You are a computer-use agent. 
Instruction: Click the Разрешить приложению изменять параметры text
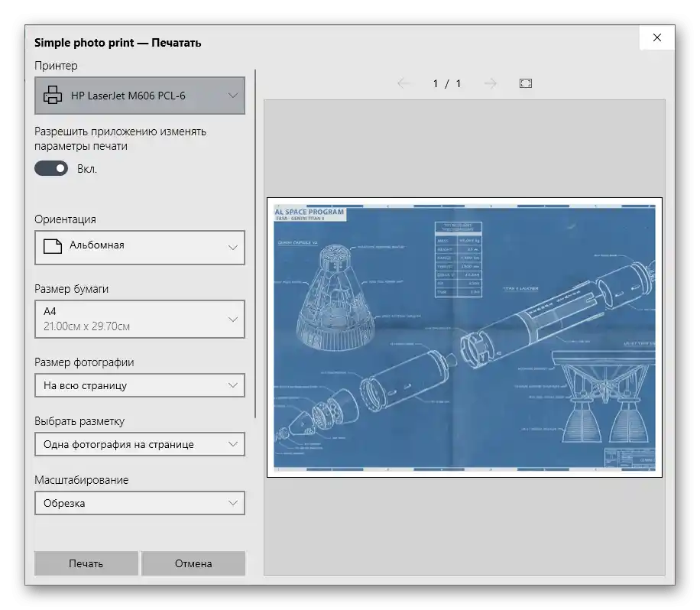120,139
